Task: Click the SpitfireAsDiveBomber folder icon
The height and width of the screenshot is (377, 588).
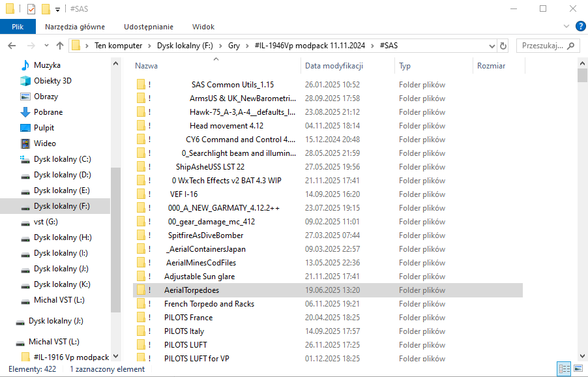Action: (141, 235)
